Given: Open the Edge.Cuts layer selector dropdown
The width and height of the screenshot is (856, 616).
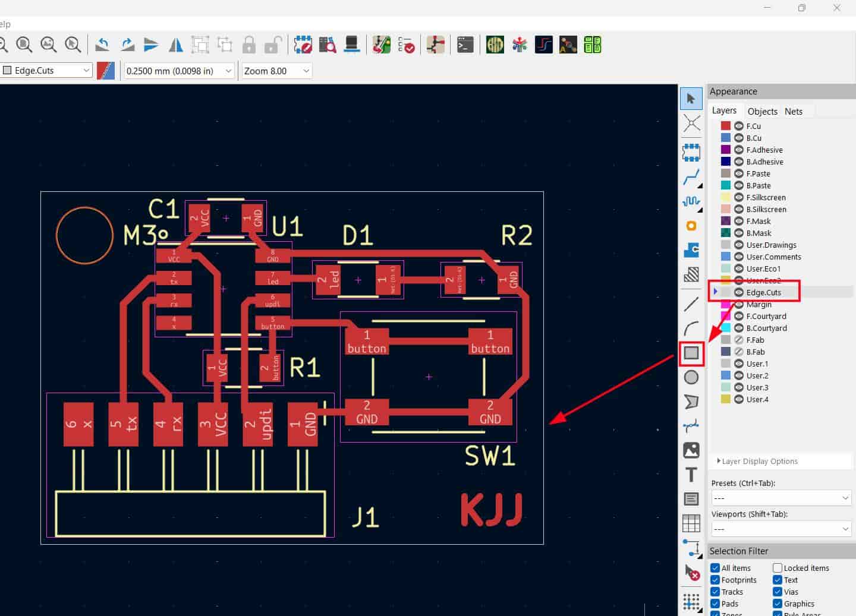Looking at the screenshot, I should 46,70.
